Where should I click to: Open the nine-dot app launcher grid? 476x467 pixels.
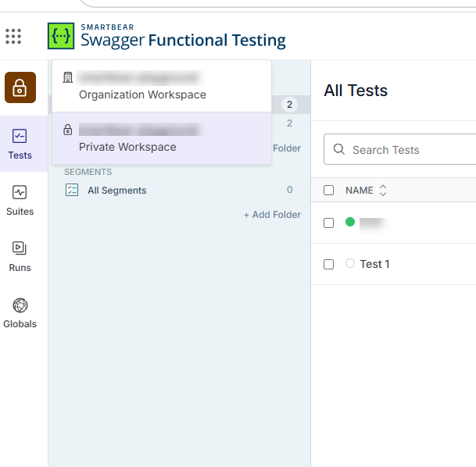(x=13, y=37)
